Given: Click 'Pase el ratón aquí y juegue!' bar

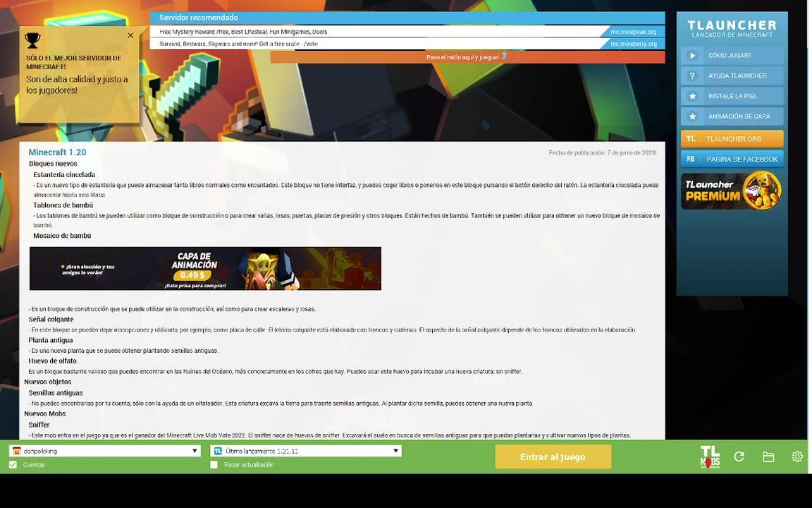Looking at the screenshot, I should click(x=467, y=57).
